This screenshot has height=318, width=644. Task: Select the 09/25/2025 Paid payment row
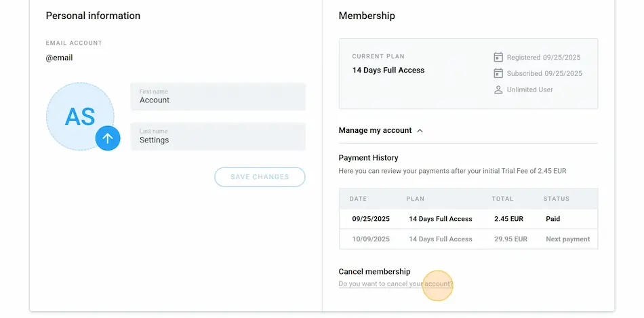click(468, 219)
